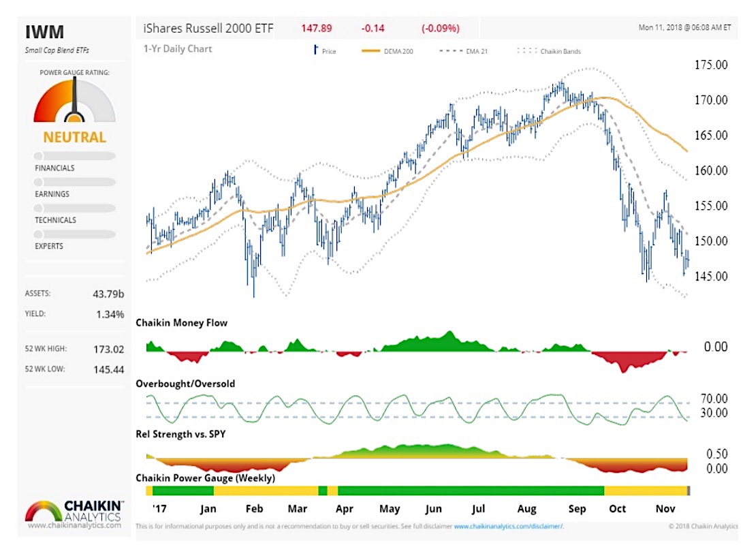Click the 52 week low value 145.44
Viewport: 743px width, 560px height.
click(x=108, y=370)
